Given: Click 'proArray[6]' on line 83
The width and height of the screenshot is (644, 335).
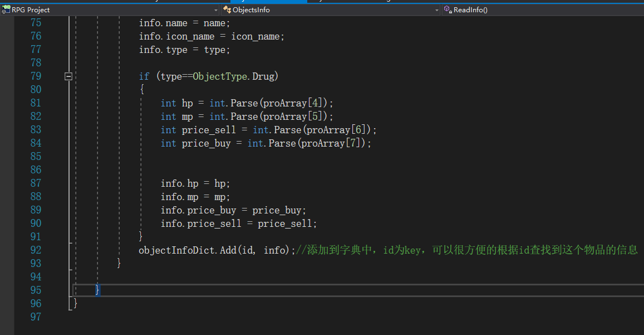Looking at the screenshot, I should pyautogui.click(x=336, y=130).
